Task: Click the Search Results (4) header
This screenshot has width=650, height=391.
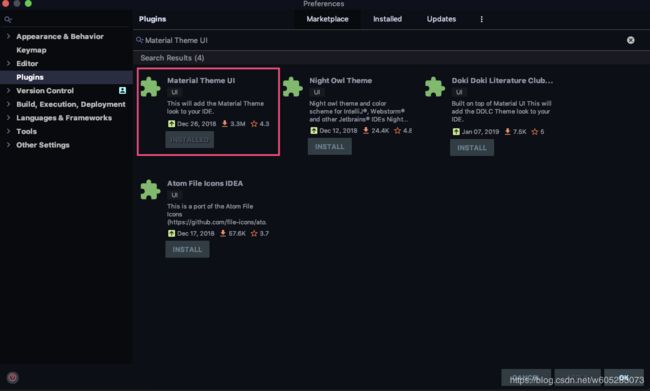Action: click(172, 58)
